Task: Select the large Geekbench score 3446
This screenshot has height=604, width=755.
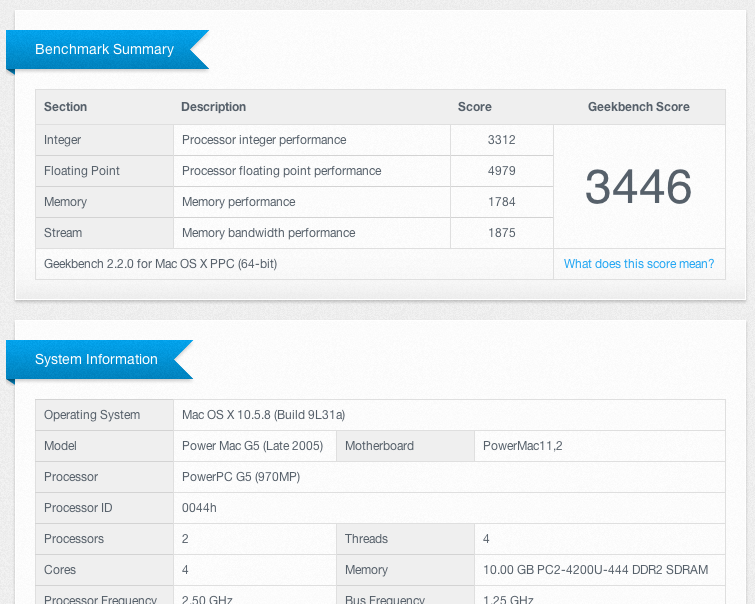Action: pos(638,186)
